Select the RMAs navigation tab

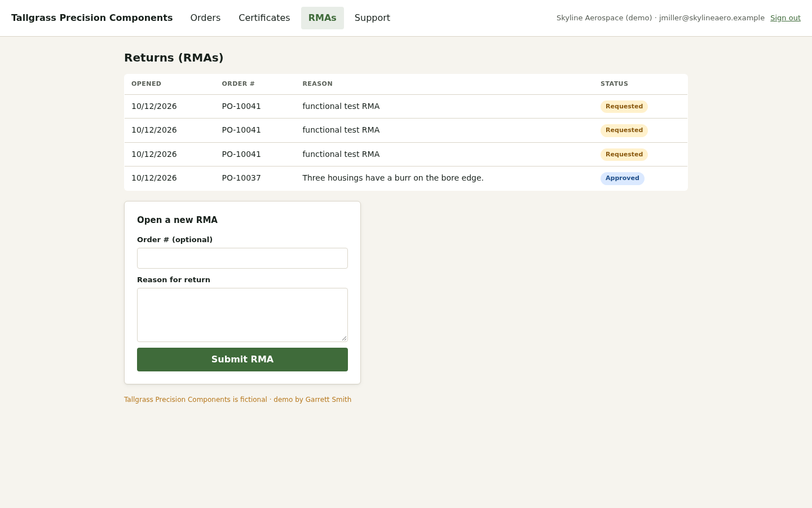(x=322, y=18)
